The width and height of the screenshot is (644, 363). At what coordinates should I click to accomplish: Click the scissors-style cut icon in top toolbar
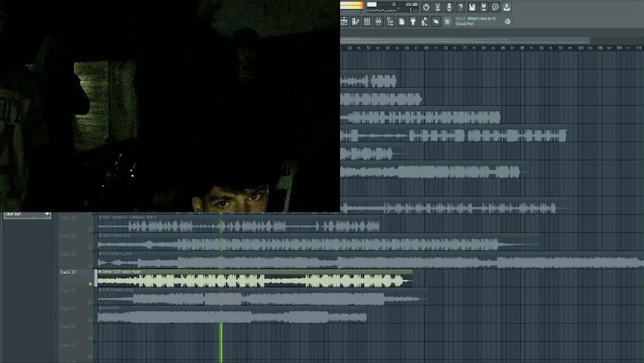[437, 7]
